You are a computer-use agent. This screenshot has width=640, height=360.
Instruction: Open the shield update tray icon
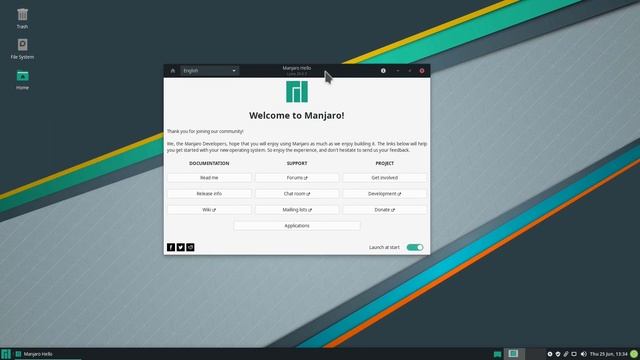pyautogui.click(x=558, y=354)
